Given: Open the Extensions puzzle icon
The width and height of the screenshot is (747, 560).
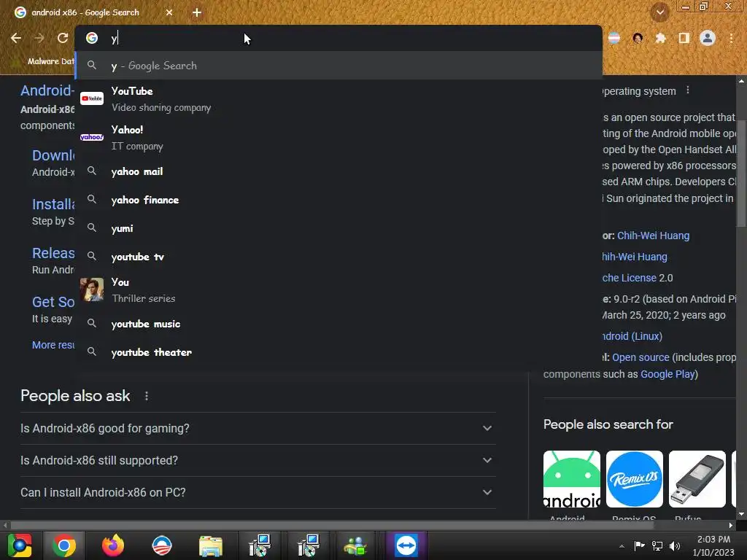Looking at the screenshot, I should 660,38.
